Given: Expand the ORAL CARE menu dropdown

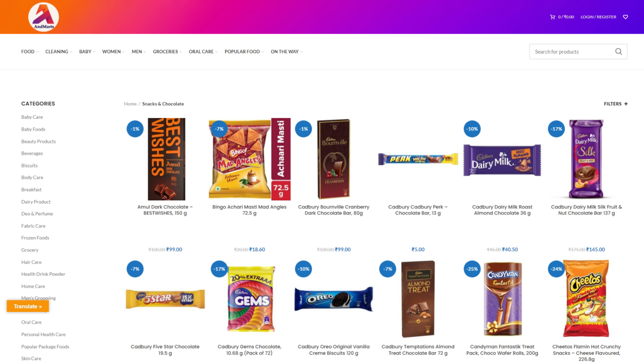Looking at the screenshot, I should [203, 52].
